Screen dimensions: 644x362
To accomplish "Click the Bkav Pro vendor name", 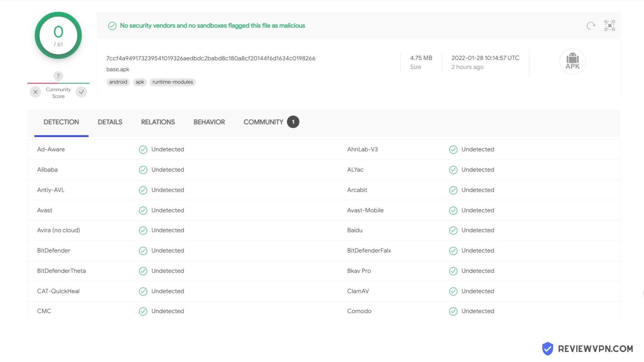I will pos(359,271).
